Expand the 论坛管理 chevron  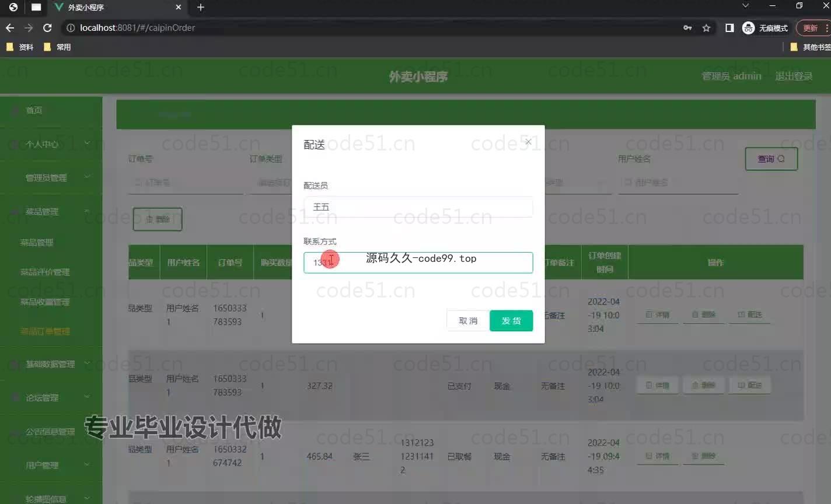click(x=87, y=397)
